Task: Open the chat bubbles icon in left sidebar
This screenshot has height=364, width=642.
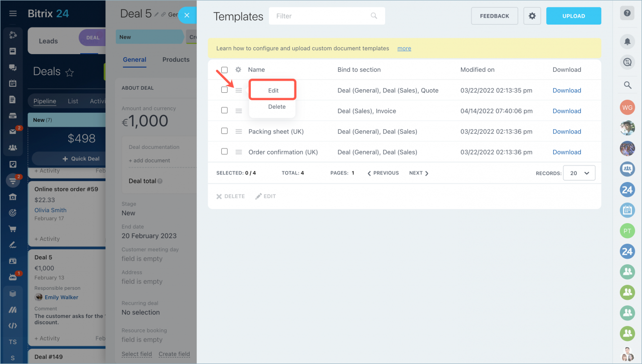Action: point(13,67)
